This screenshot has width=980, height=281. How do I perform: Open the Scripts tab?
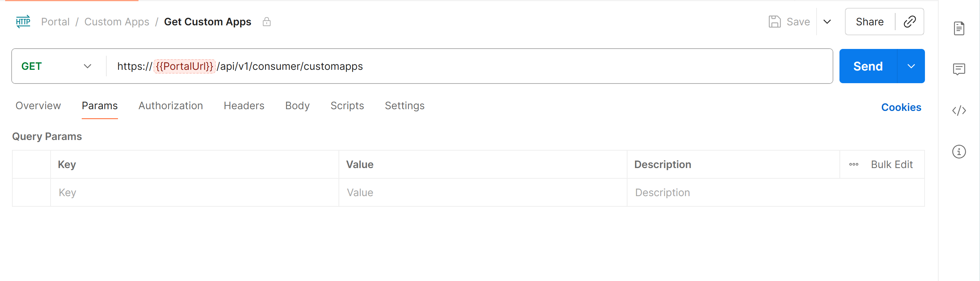click(x=347, y=106)
